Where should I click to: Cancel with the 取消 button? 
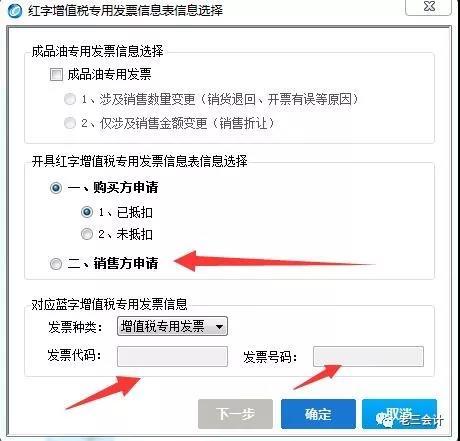pyautogui.click(x=399, y=414)
